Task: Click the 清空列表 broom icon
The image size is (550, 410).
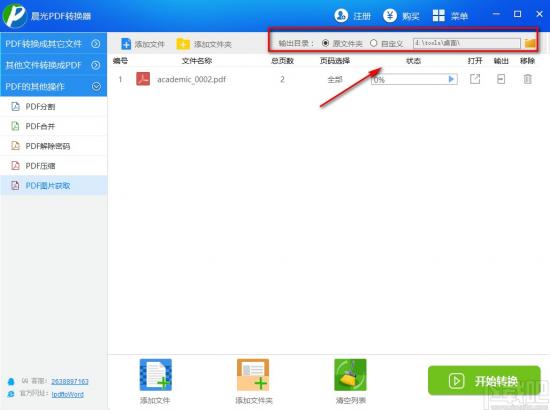Action: coord(350,375)
